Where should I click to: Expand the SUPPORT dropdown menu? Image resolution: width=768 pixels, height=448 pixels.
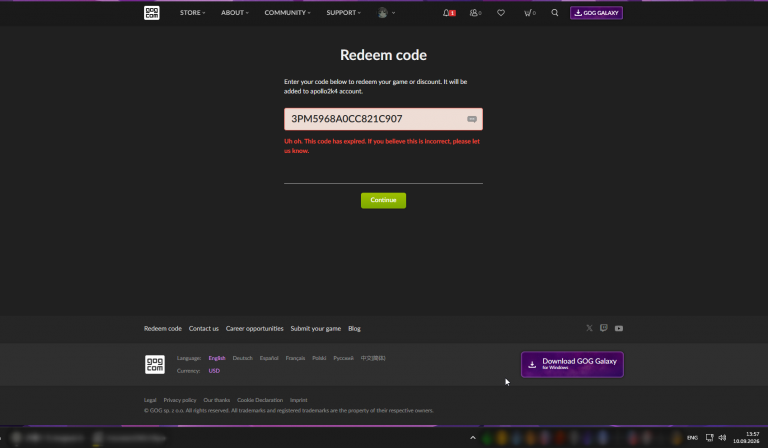pyautogui.click(x=343, y=13)
